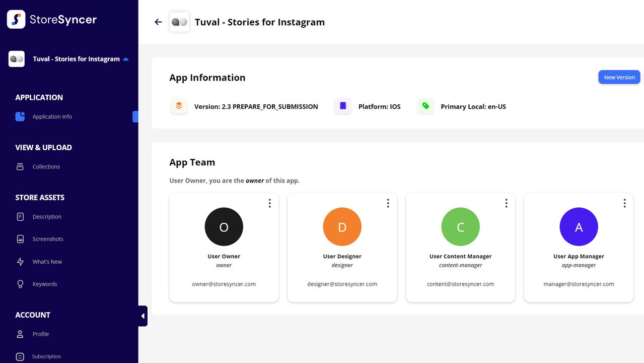Viewport: 644px width, 363px height.
Task: Click the green primary locale tag icon
Action: click(425, 106)
